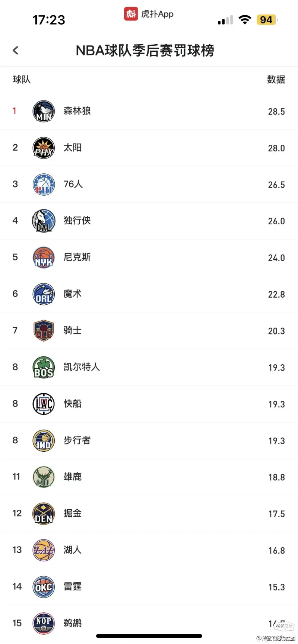Open the 76ers PHI logo
298x644 pixels.
coord(44,184)
